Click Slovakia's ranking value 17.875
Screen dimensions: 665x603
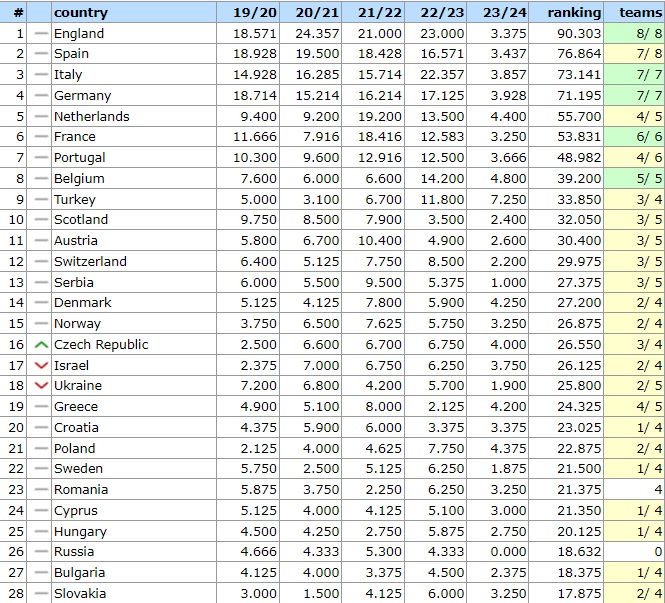[x=579, y=594]
